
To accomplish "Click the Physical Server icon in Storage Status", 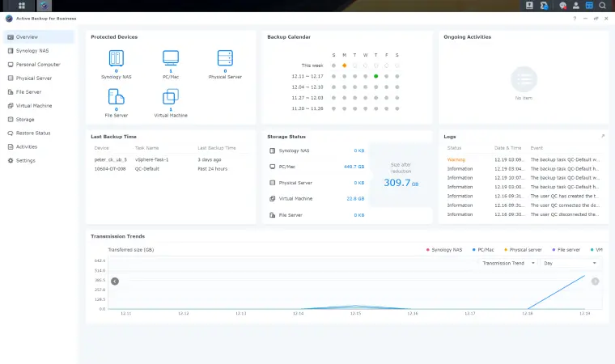I will pyautogui.click(x=272, y=183).
